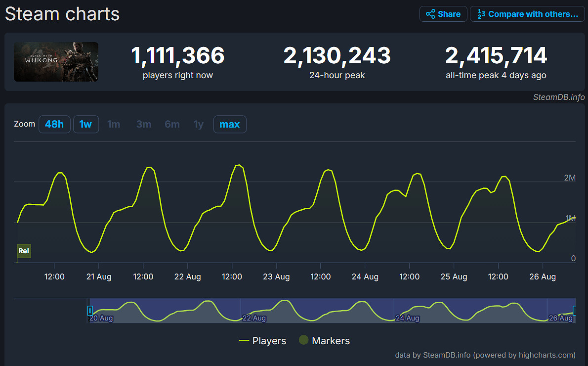The height and width of the screenshot is (366, 588).
Task: Open Compare with others option
Action: [527, 14]
